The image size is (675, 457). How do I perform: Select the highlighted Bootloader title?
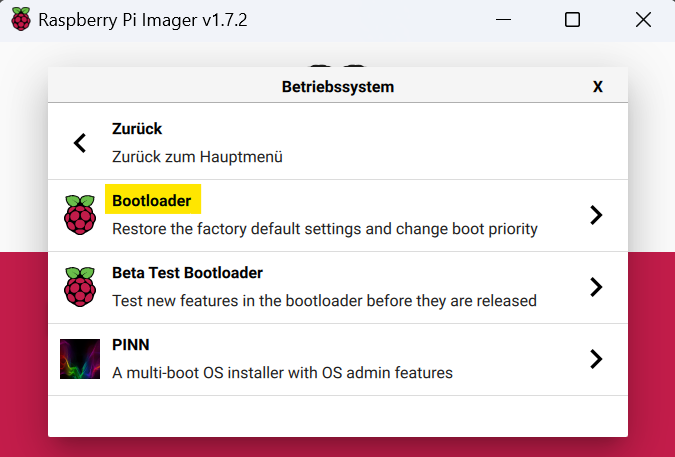coord(152,201)
